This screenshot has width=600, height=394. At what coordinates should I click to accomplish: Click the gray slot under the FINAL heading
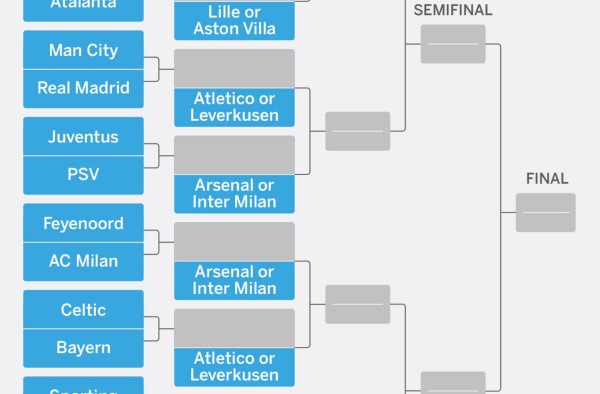(546, 213)
